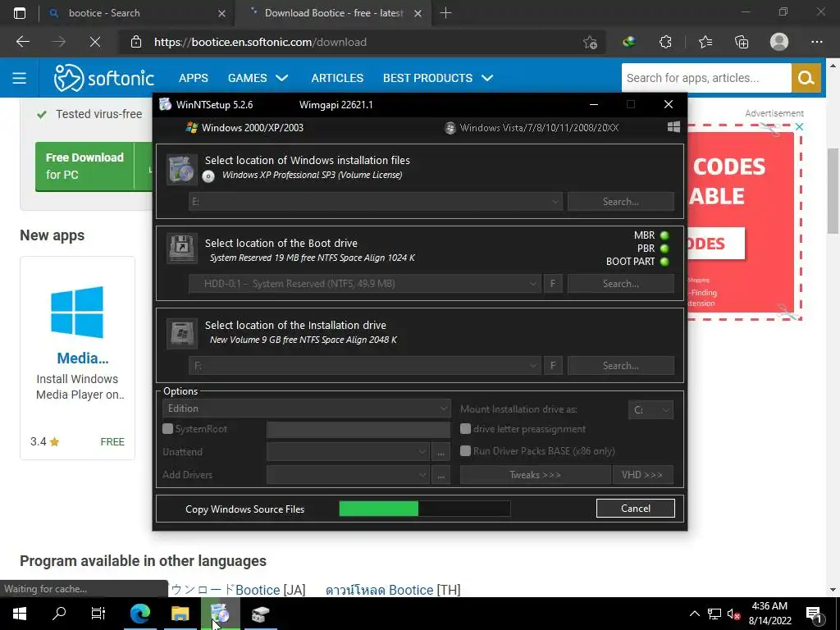
Task: Expand the GAMES menu on Softonic
Action: coord(258,78)
